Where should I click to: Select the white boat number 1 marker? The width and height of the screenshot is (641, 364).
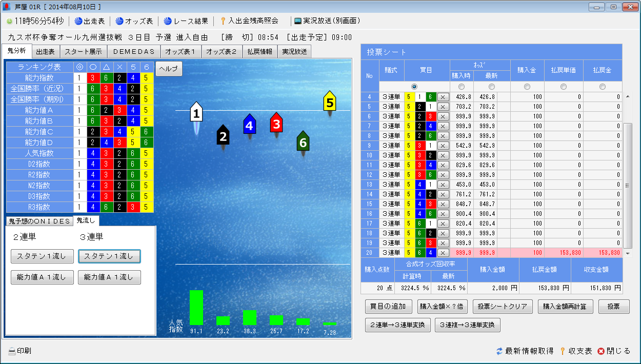pos(196,112)
